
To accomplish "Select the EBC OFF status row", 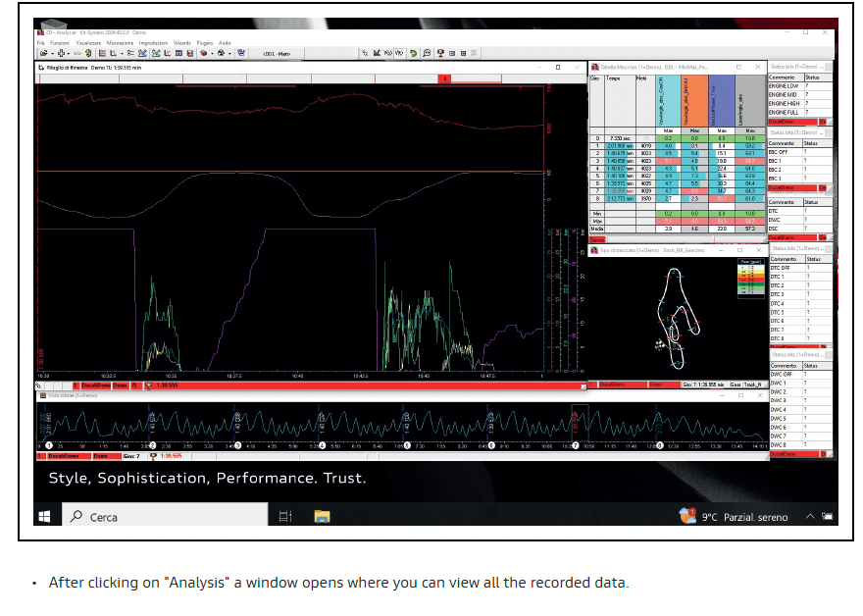I will (x=799, y=152).
